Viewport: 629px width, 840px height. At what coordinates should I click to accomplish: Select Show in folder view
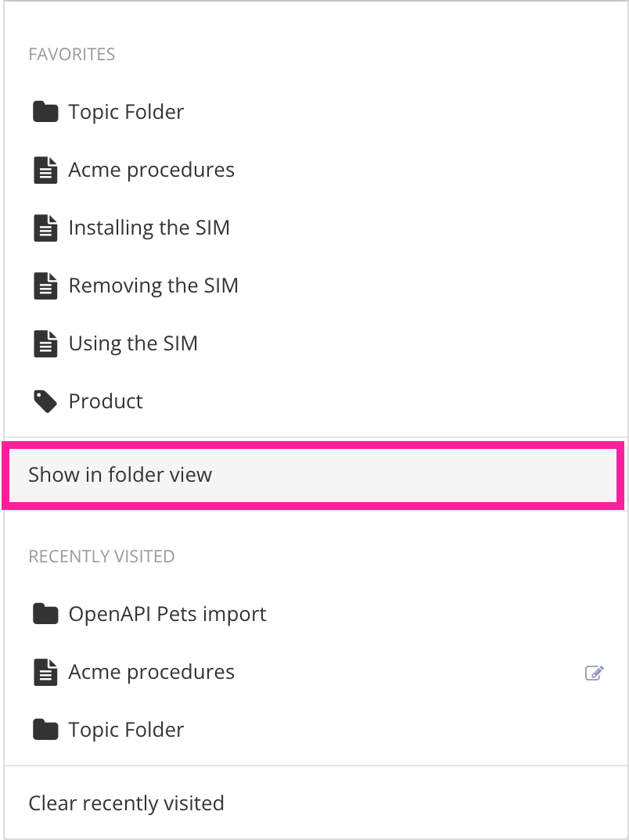click(119, 474)
